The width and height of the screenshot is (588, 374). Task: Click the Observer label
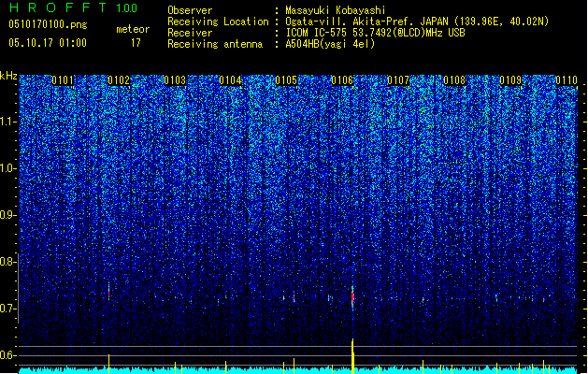(x=190, y=10)
